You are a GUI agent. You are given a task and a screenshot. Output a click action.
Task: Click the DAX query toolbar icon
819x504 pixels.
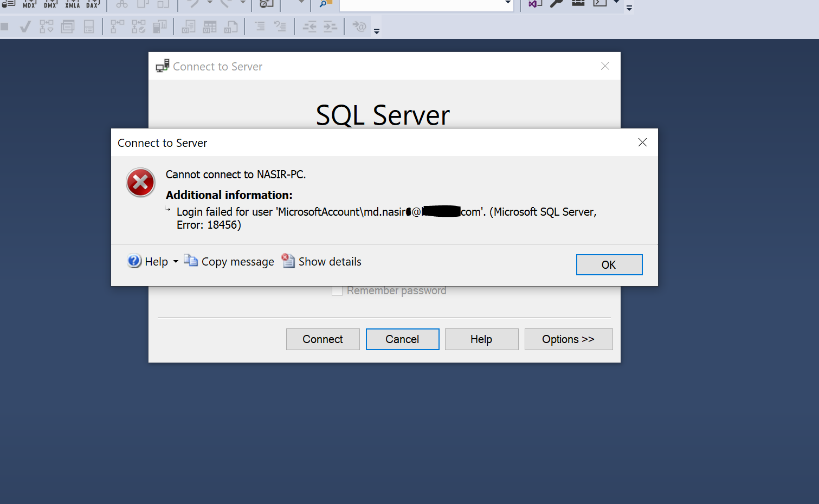(93, 4)
